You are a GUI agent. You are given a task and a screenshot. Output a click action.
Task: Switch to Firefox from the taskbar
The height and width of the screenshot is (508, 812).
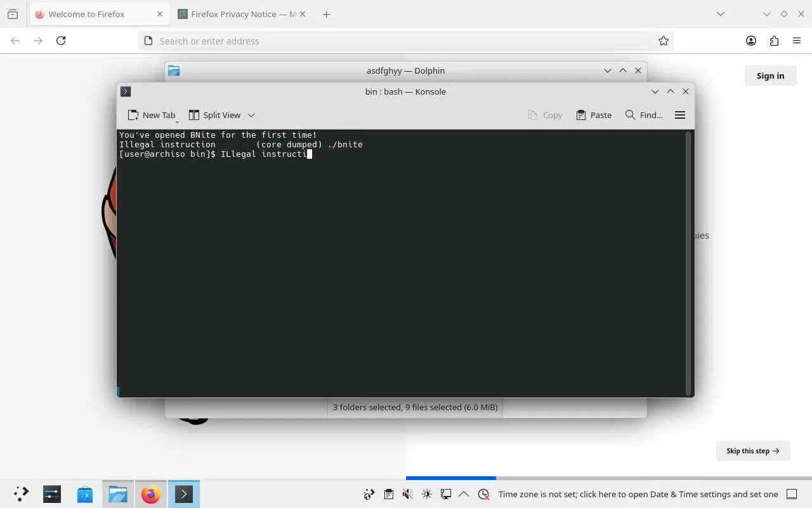tap(151, 494)
